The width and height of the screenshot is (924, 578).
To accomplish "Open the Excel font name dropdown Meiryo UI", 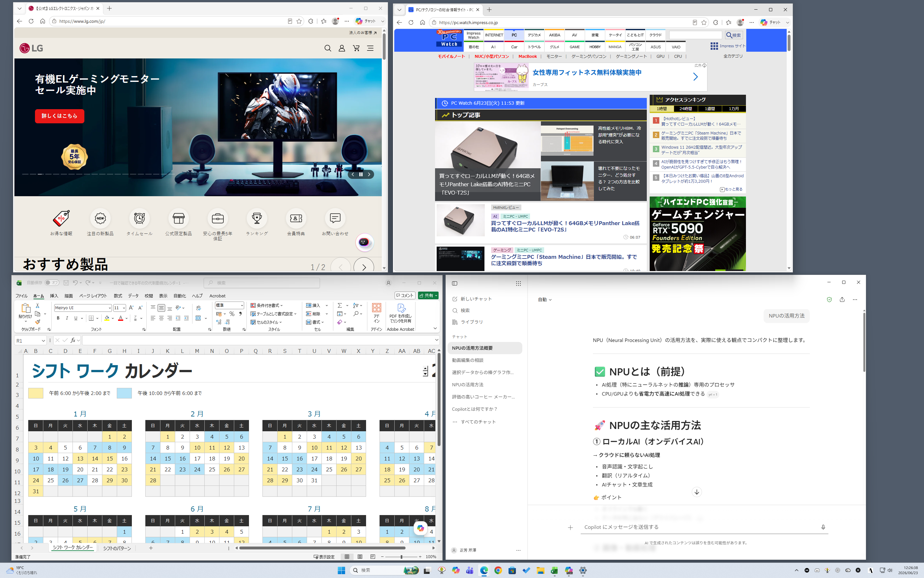I will [x=110, y=308].
